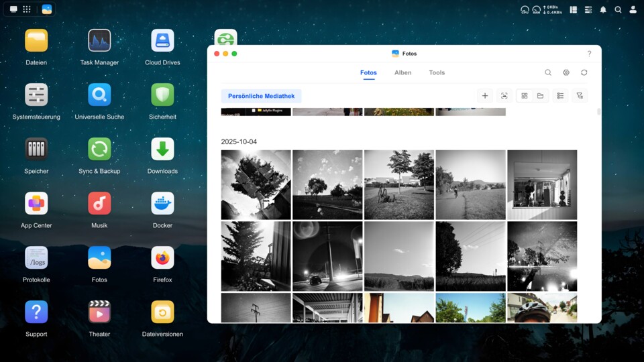Click the refresh icon in Fotos
This screenshot has height=362, width=644.
584,72
